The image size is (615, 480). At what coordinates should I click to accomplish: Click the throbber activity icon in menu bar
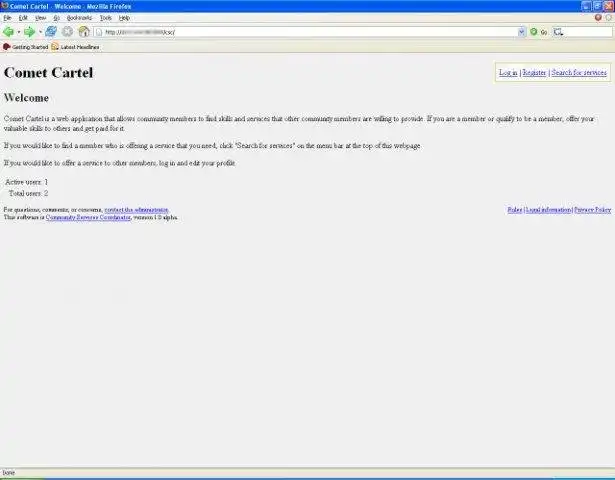point(609,18)
